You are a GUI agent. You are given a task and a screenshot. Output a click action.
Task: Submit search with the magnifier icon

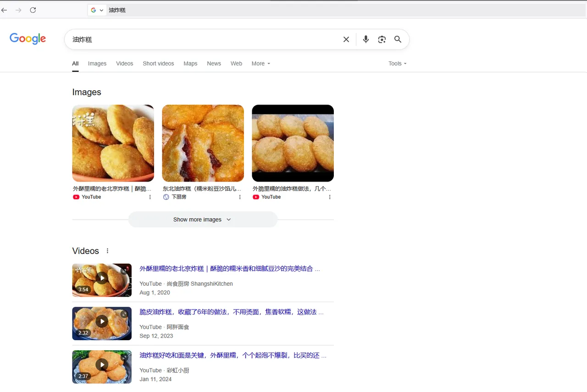[398, 39]
